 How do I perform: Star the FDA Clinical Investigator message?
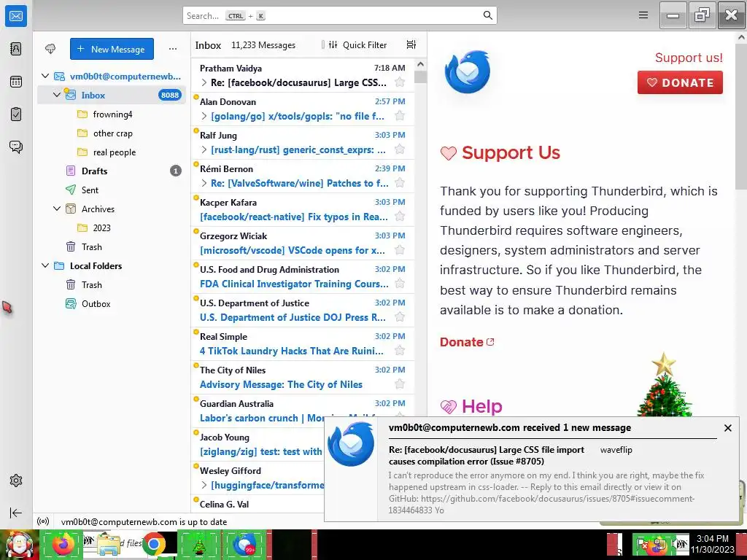tap(400, 284)
